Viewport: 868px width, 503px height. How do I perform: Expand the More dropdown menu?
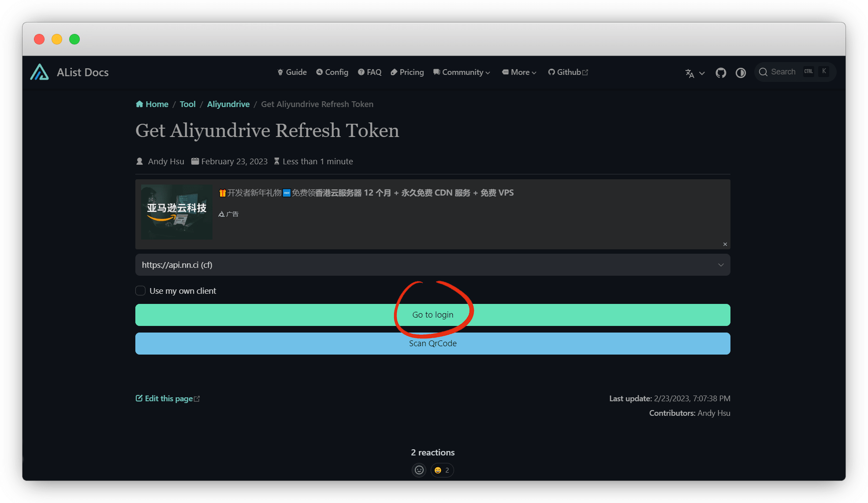[519, 72]
